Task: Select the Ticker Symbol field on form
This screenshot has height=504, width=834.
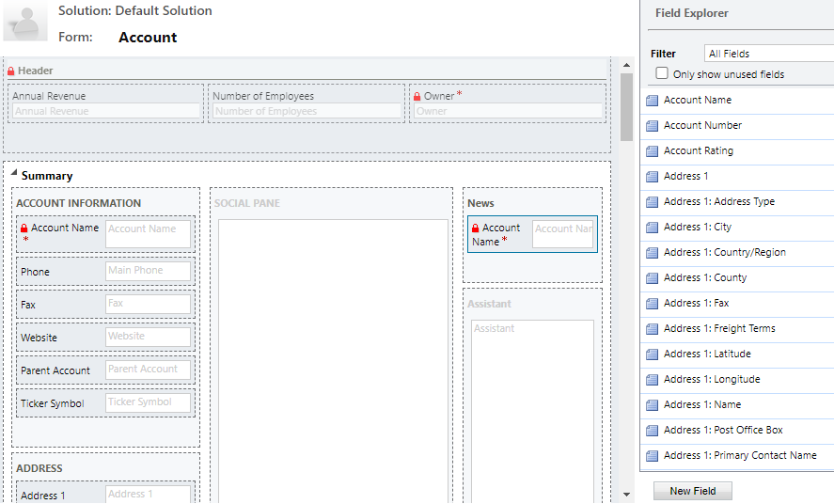Action: pyautogui.click(x=106, y=403)
